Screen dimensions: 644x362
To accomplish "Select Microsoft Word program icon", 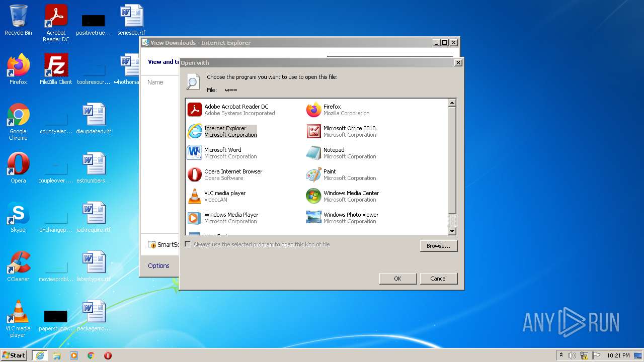I will pyautogui.click(x=194, y=153).
